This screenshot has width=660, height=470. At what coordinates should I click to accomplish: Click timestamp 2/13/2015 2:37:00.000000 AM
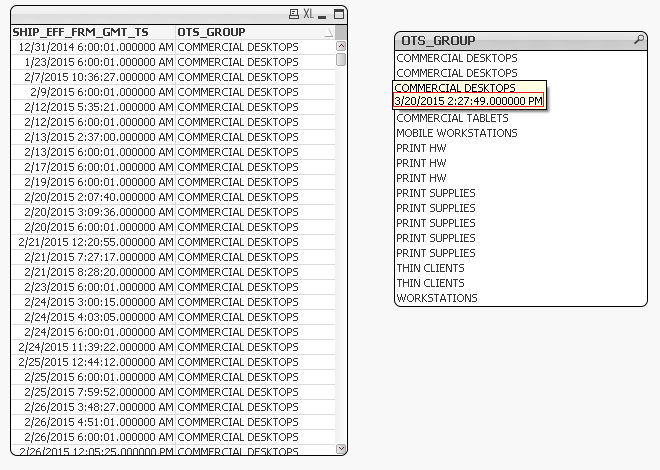[99, 137]
